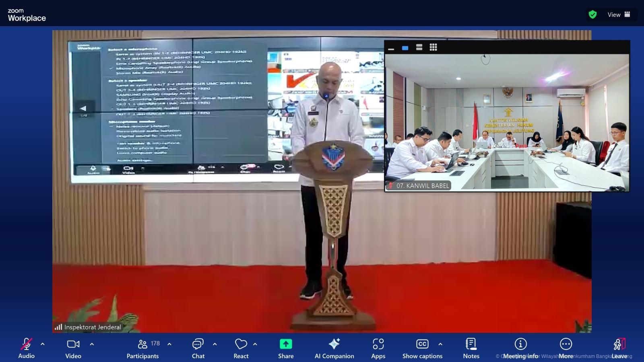Open the Chat panel
This screenshot has width=644, height=362.
(198, 348)
